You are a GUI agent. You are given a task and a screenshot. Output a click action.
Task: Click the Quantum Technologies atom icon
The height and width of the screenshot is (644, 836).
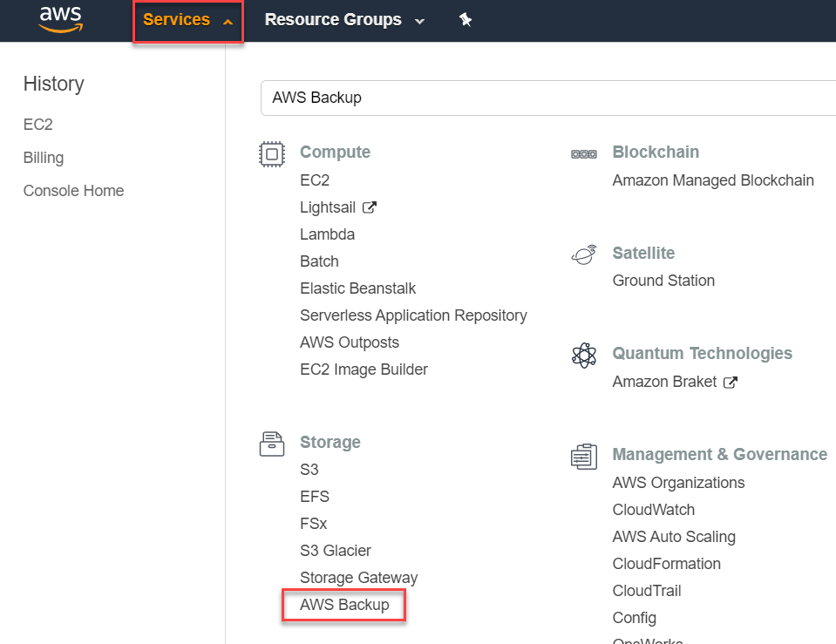tap(584, 355)
